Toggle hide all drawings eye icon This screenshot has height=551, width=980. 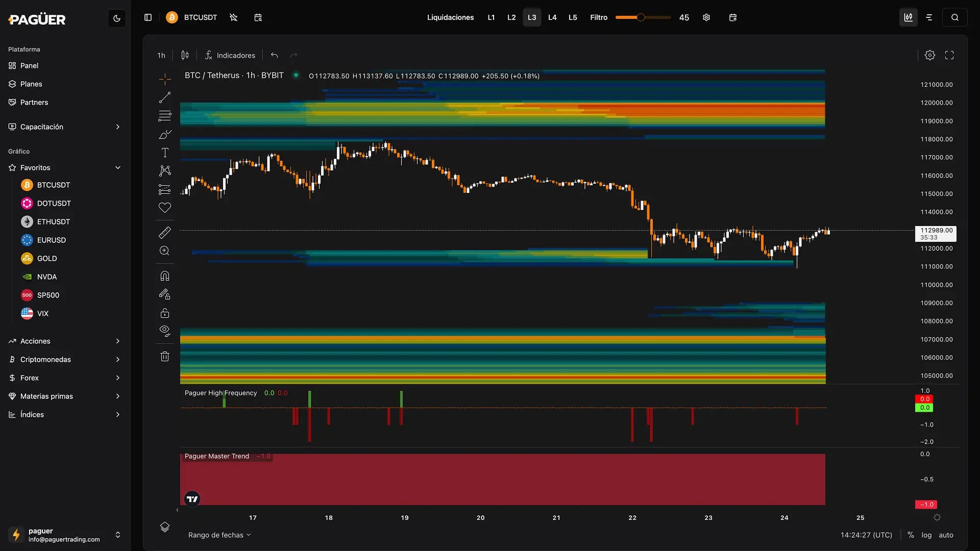[x=165, y=331]
